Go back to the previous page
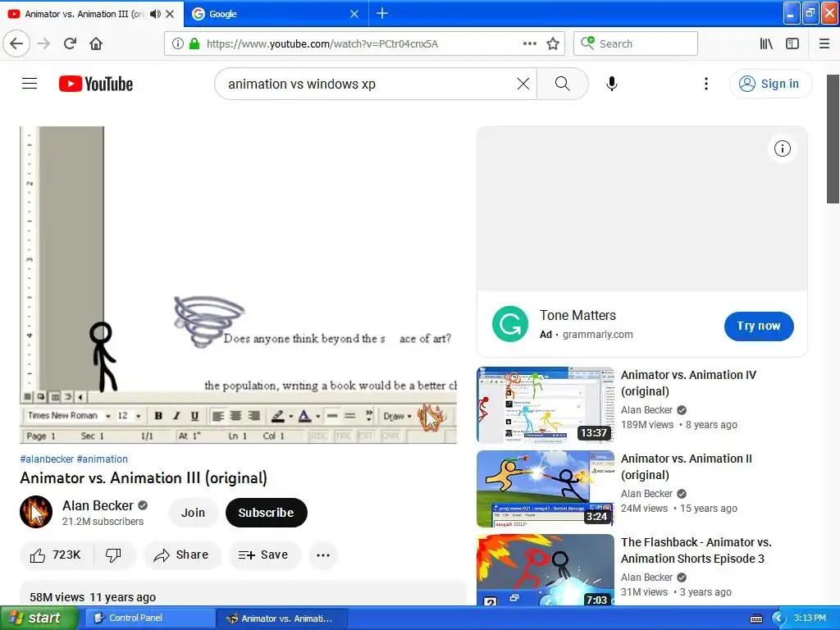This screenshot has height=630, width=840. [x=16, y=44]
